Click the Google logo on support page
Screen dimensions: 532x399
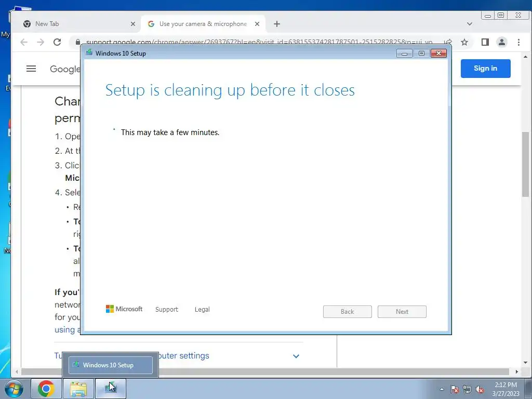(65, 69)
